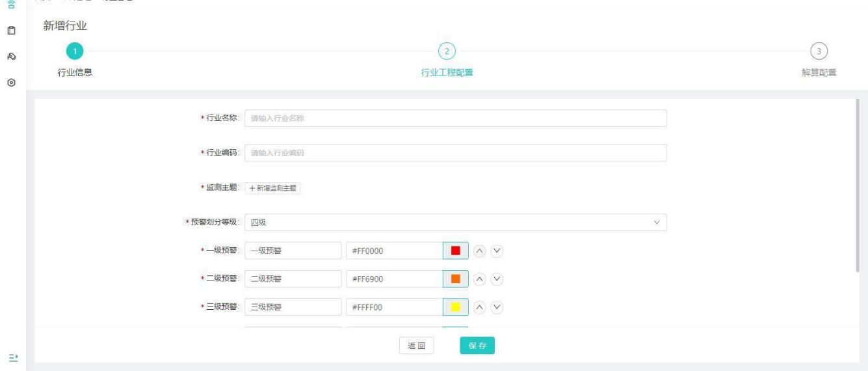This screenshot has width=868, height=371.
Task: Focus the 行业名称 input field
Action: coord(455,118)
